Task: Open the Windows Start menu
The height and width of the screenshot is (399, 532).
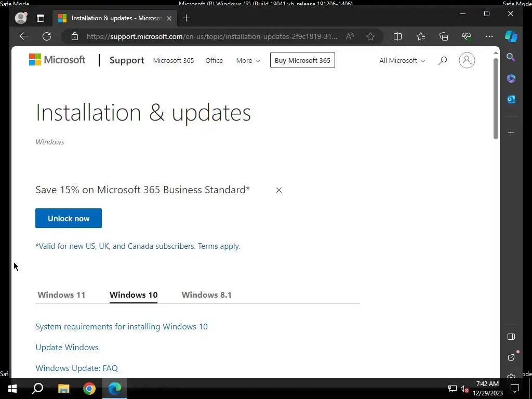Action: (x=12, y=389)
